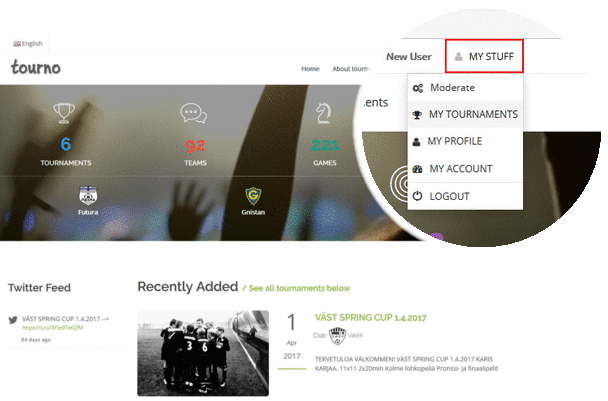
Task: Click the trophy icon above Tournaments count
Action: click(64, 113)
